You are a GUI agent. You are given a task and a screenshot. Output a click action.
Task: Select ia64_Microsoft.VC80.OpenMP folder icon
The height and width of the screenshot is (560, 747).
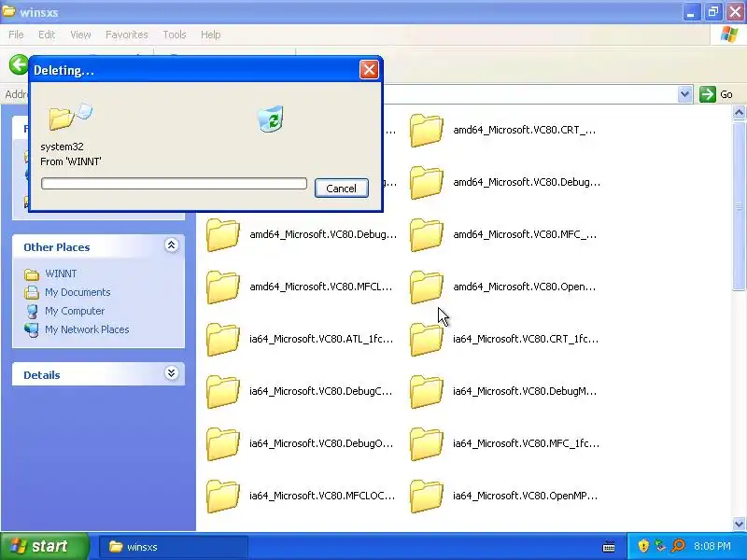tap(427, 497)
